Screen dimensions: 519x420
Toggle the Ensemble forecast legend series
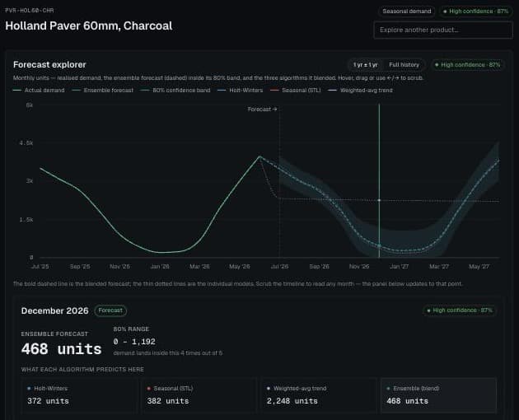(x=103, y=91)
